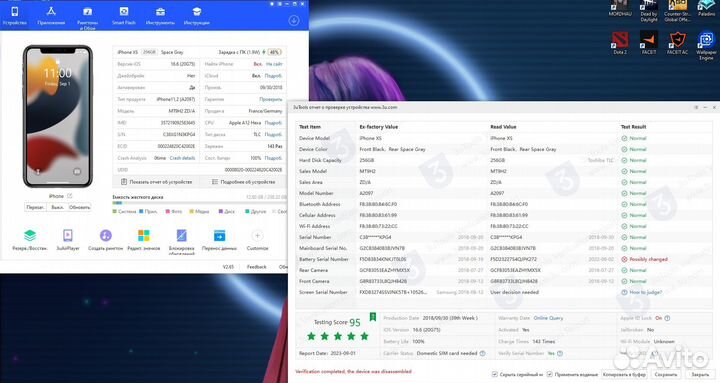720x383 pixels.
Task: Click the Verification completed warning text
Action: [x=354, y=372]
